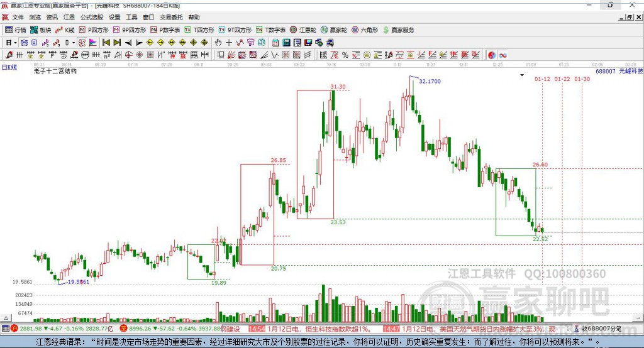
Task: Switch to K线 candlestick chart
Action: click(65, 30)
